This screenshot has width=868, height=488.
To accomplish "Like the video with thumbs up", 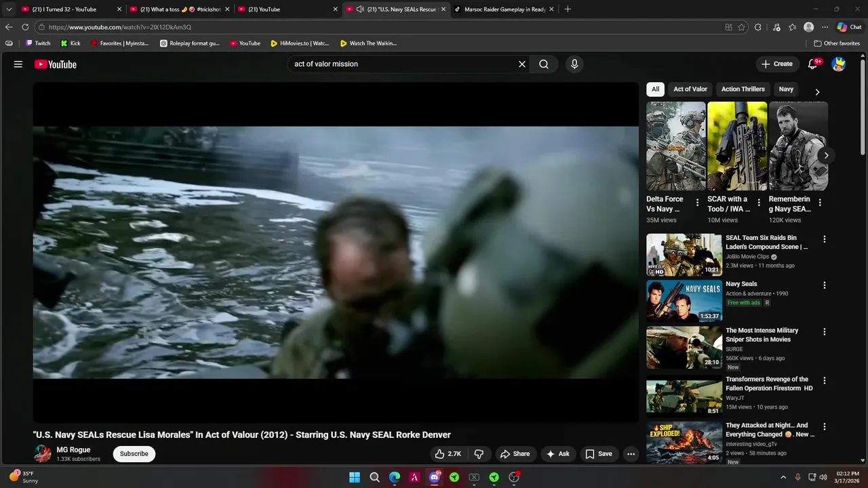I will click(448, 454).
